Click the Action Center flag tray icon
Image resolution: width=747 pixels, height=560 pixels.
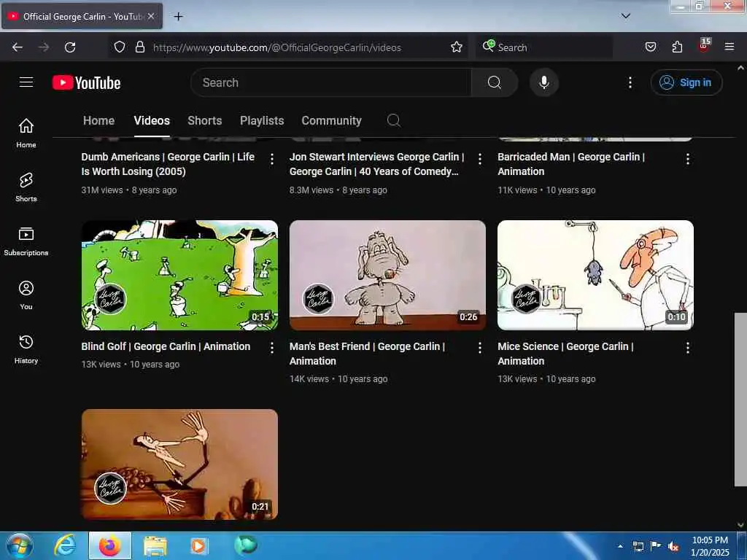point(656,545)
